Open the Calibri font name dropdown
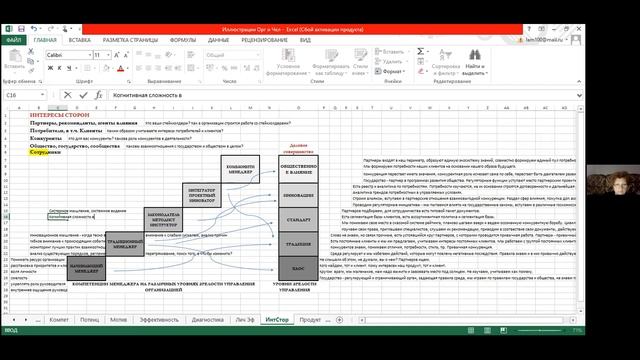Screen dimensions: 640x360 pyautogui.click(x=90, y=55)
